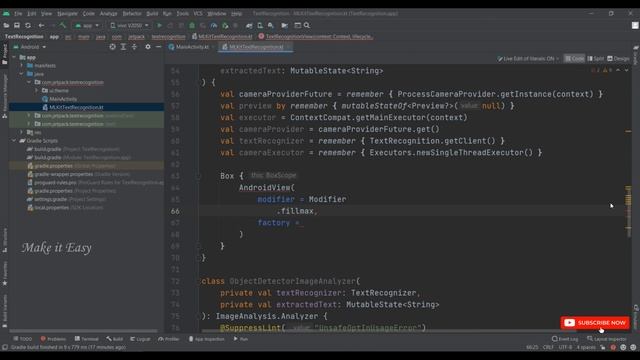Click the Sync/Reload toolbar icon
This screenshot has height=360, width=640.
click(x=28, y=25)
